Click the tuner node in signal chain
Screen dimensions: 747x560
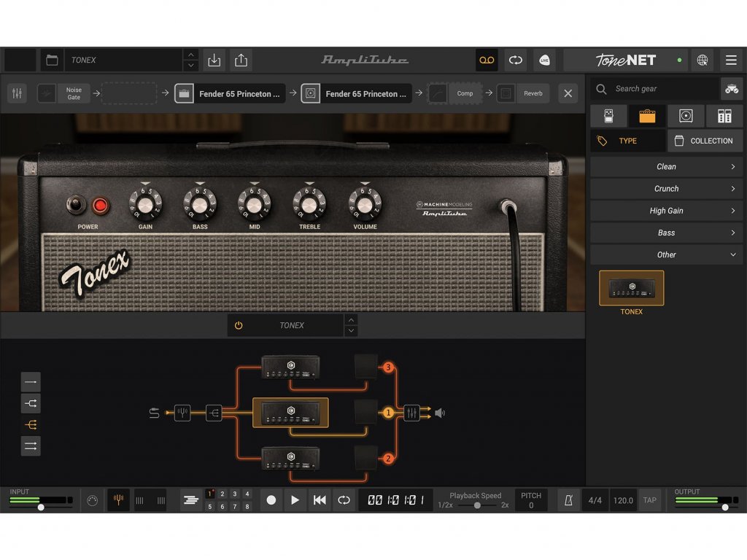click(182, 413)
